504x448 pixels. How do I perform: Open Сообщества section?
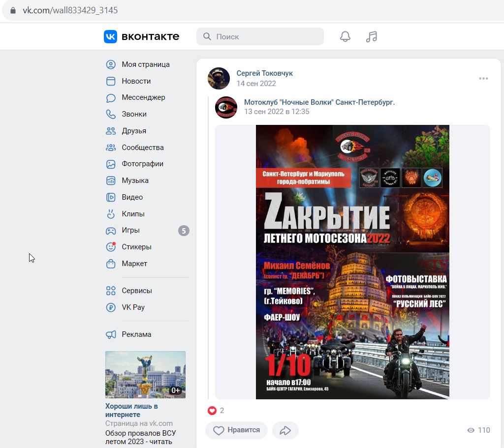pos(143,148)
